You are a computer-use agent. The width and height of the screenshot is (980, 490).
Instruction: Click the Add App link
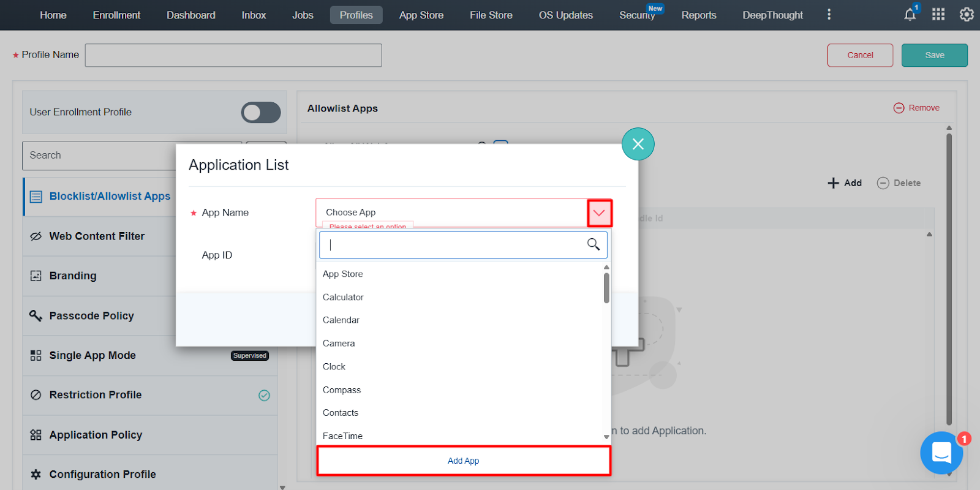(x=463, y=461)
